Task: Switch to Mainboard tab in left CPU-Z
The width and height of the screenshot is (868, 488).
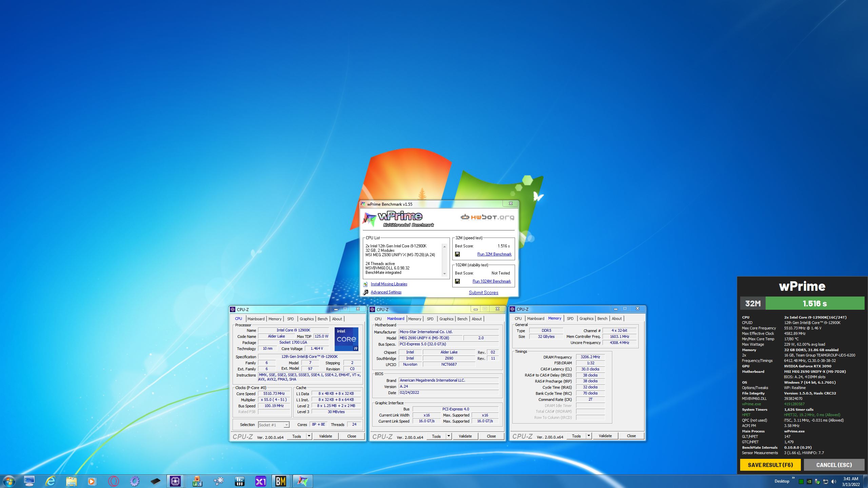Action: pos(256,319)
